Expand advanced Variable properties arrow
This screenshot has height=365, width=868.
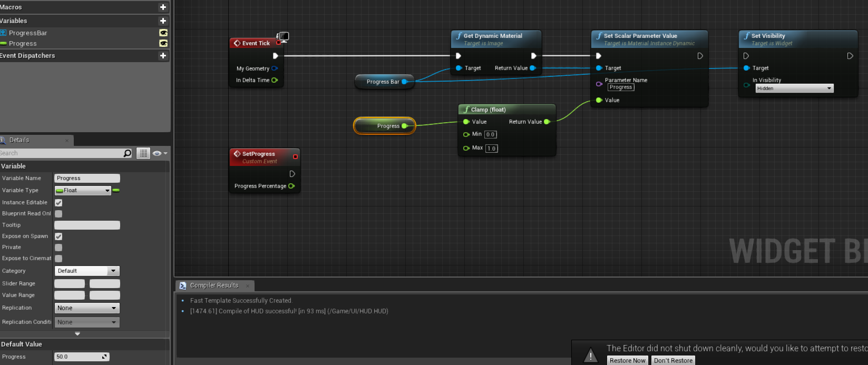[x=77, y=334]
